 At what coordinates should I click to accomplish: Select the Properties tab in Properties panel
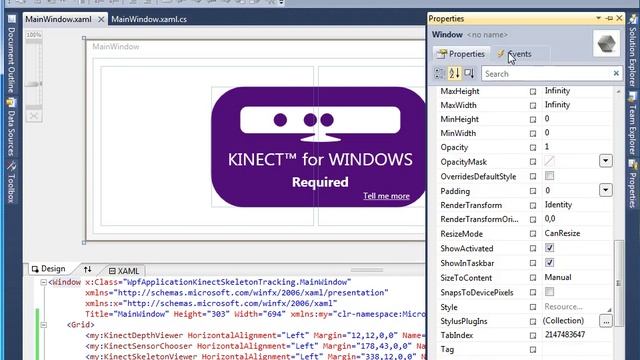pos(460,54)
